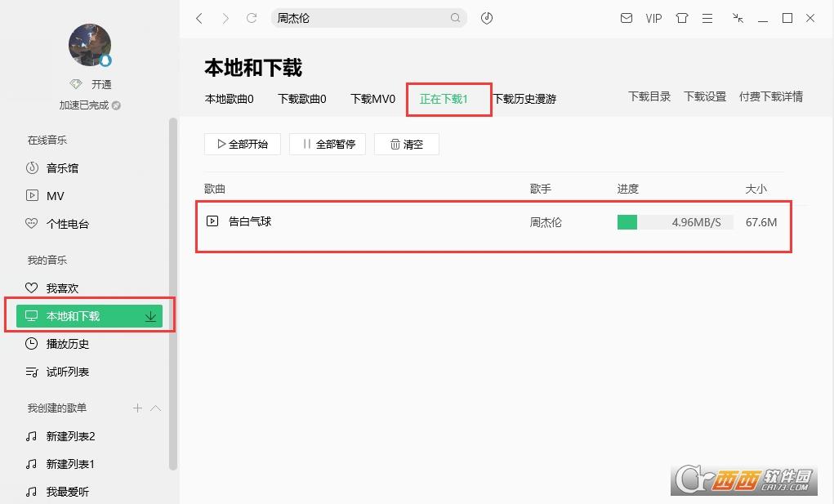834x504 pixels.
Task: Minimize the window
Action: (763, 19)
